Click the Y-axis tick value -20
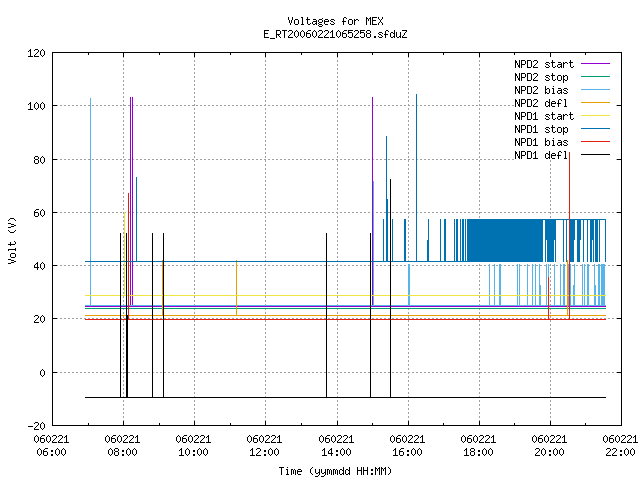 click(x=36, y=426)
